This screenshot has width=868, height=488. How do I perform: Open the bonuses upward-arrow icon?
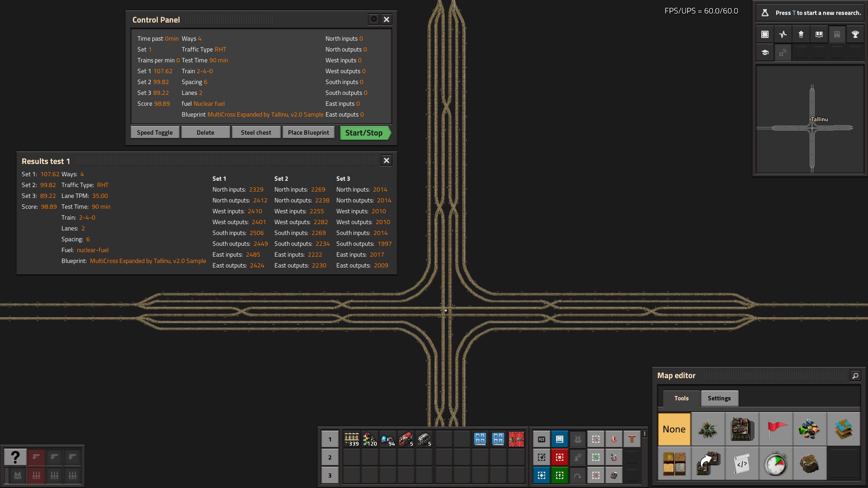[801, 34]
